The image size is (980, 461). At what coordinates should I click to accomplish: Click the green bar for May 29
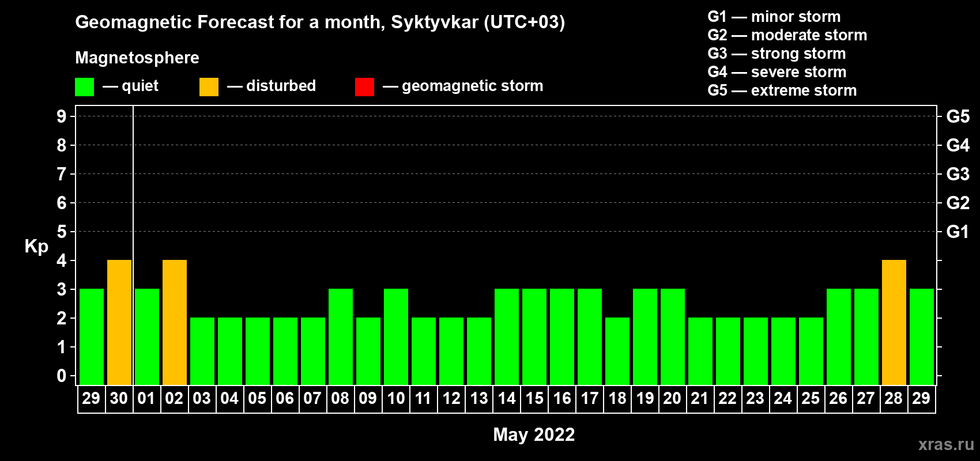(922, 337)
